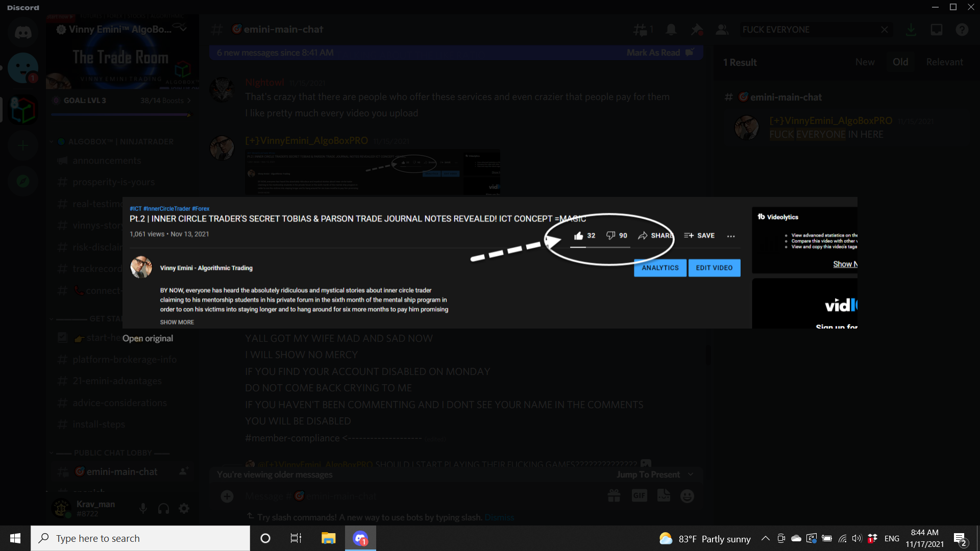Click the #member-compliance channel mention
The image size is (980, 551).
[x=292, y=438]
